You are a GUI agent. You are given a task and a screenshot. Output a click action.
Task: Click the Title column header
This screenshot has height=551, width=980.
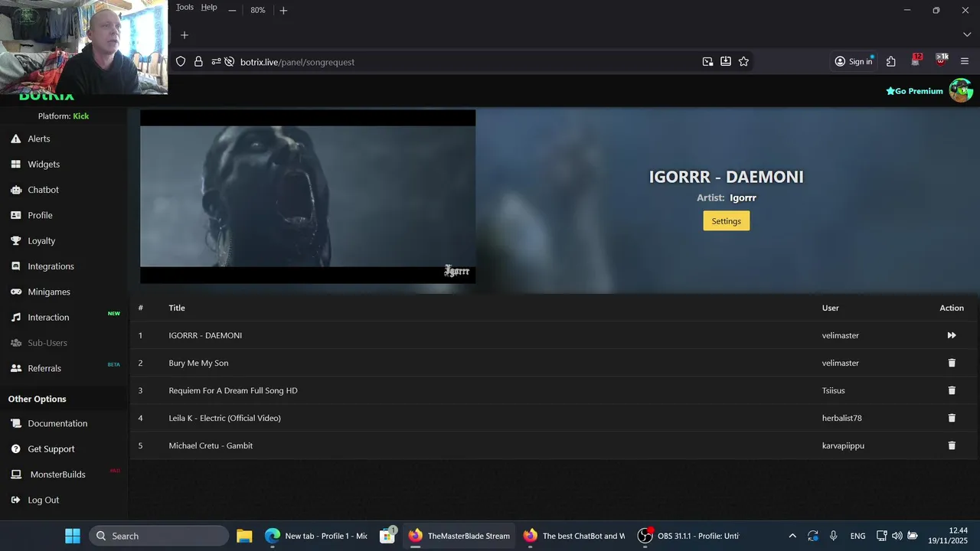(x=177, y=308)
